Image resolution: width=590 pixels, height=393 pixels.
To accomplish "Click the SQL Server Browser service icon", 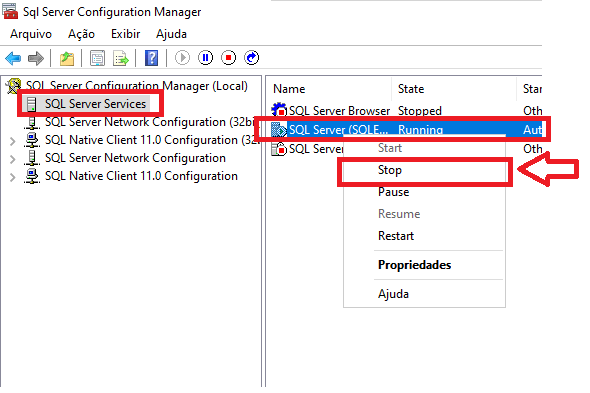I will tap(279, 110).
